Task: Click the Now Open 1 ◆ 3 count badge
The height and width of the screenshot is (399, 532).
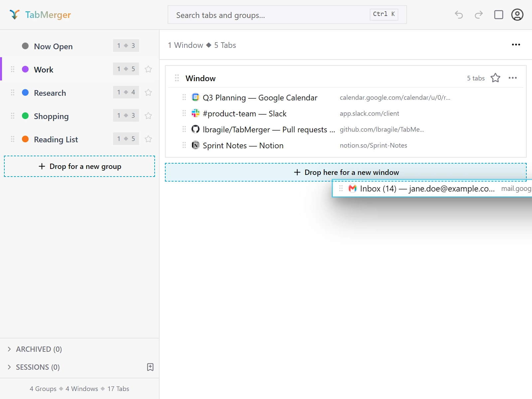Action: [x=126, y=46]
